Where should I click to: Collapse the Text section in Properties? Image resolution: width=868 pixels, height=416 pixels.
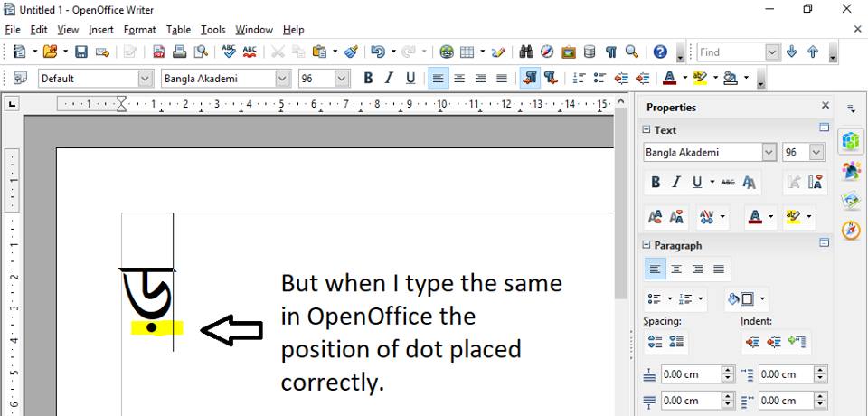[x=646, y=129]
